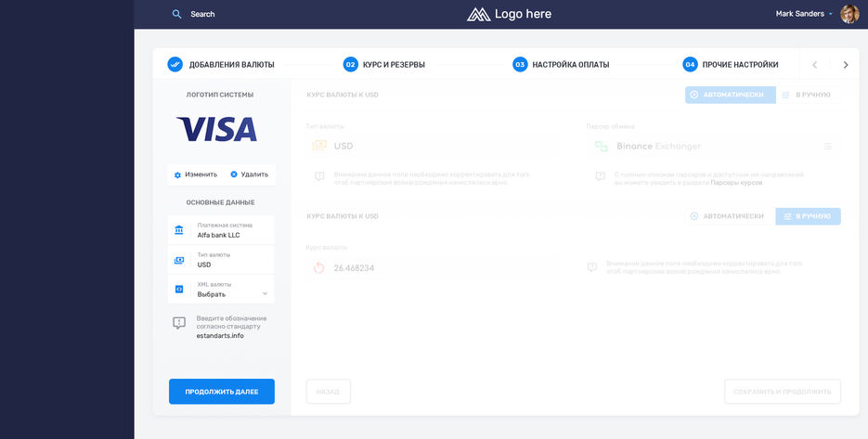Viewport: 868px width, 439px height.
Task: Click the Тип валюты USD field in sidebar
Action: tap(221, 260)
